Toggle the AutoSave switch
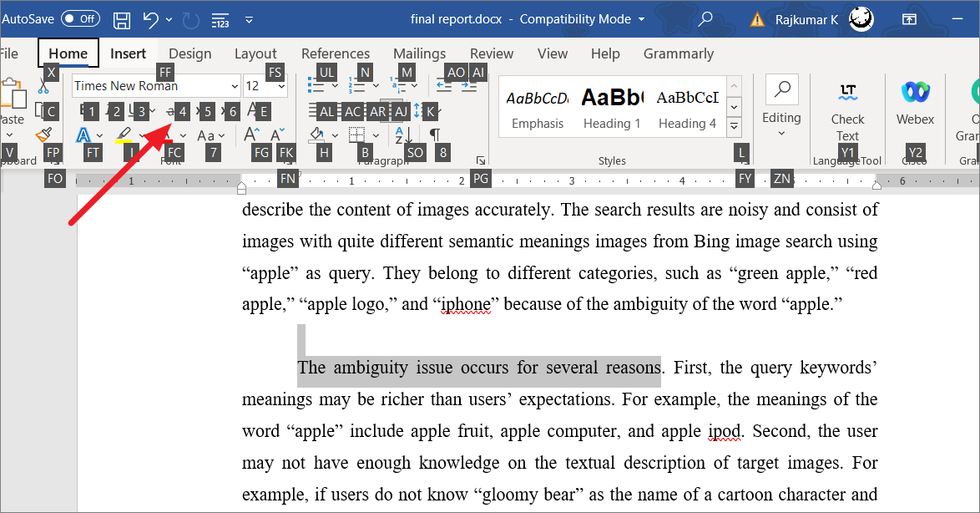 (78, 18)
